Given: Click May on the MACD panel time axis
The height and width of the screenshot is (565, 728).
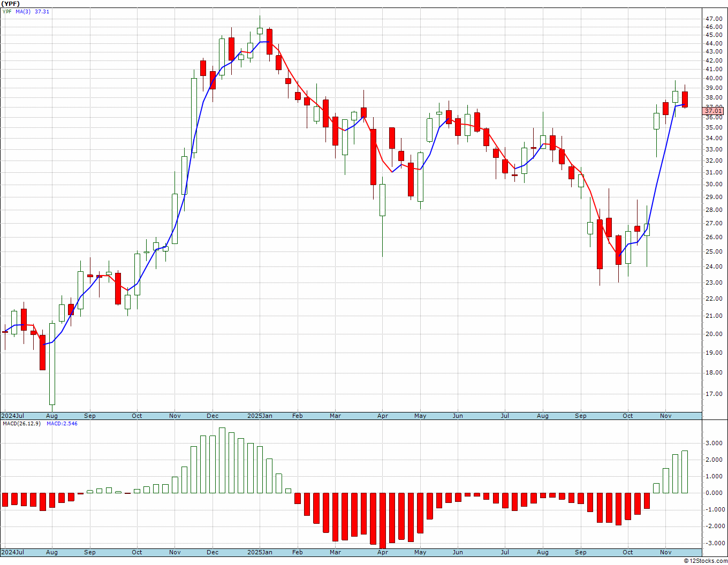Looking at the screenshot, I should coord(420,552).
